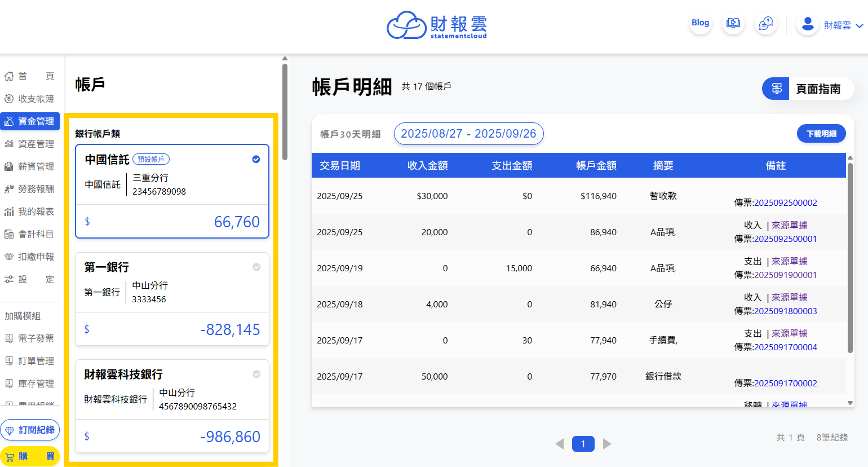
Task: Open the tutorial video icon in header
Action: 733,23
